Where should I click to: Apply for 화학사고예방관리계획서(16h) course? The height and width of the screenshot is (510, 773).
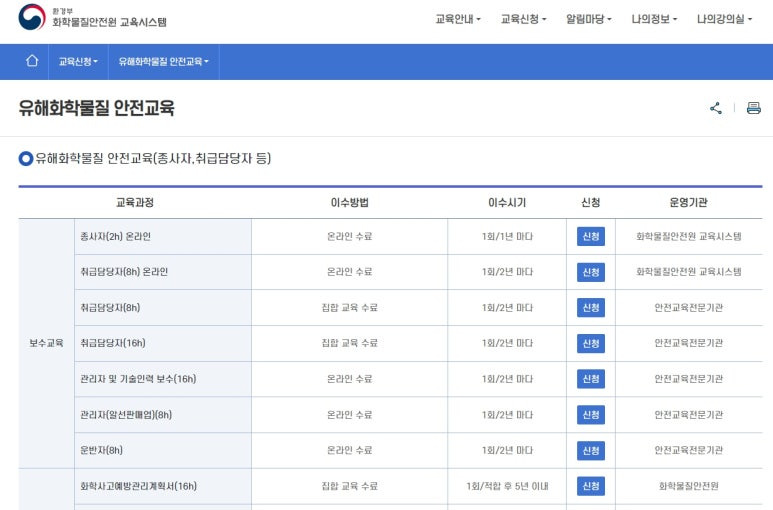pyautogui.click(x=591, y=486)
